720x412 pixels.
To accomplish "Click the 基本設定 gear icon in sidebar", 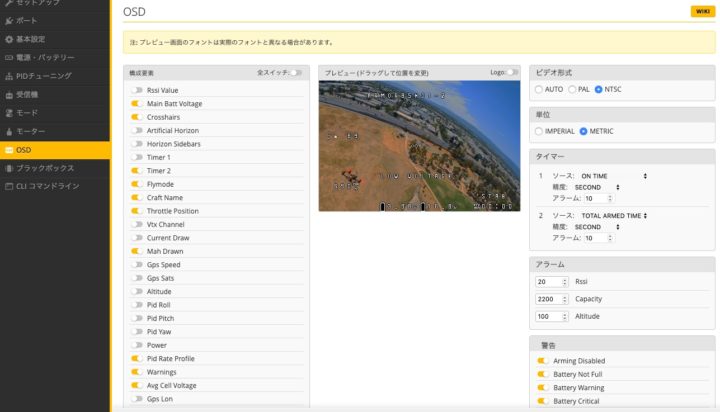I will (10, 39).
